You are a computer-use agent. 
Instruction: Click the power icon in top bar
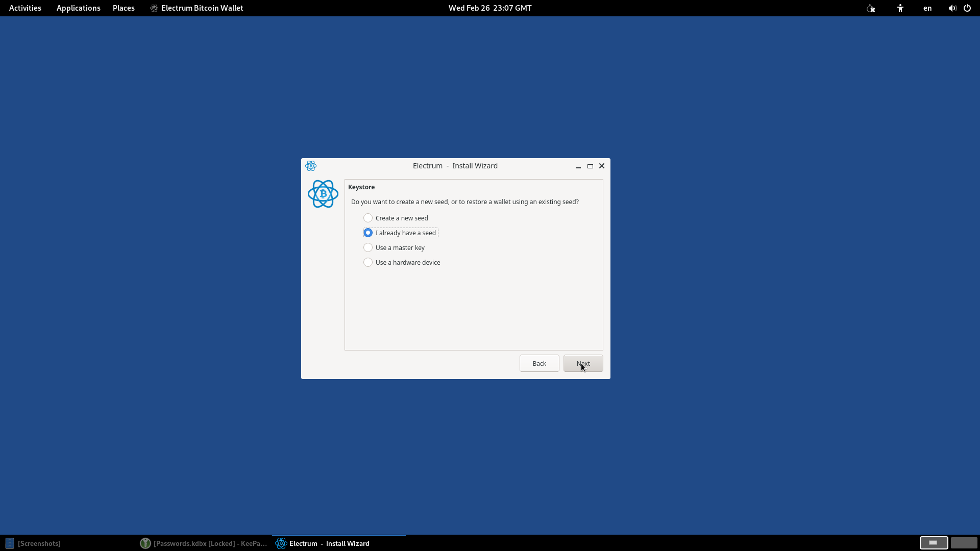[967, 8]
